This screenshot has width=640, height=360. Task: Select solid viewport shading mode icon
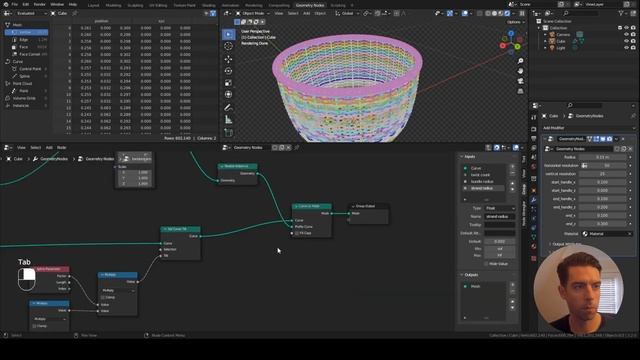495,13
